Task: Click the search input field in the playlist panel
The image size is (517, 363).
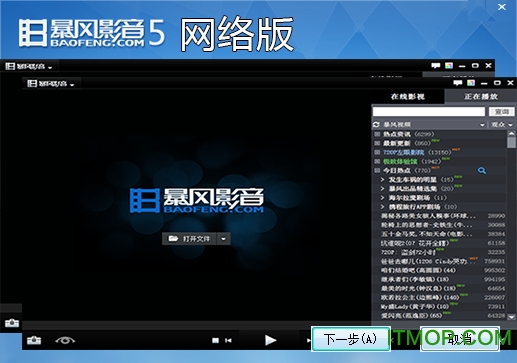Action: point(429,112)
